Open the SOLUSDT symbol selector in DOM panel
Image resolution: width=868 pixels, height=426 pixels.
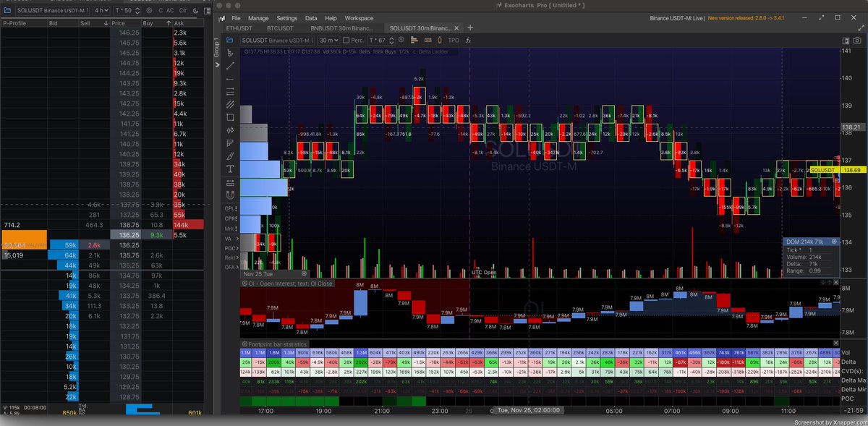tap(53, 10)
